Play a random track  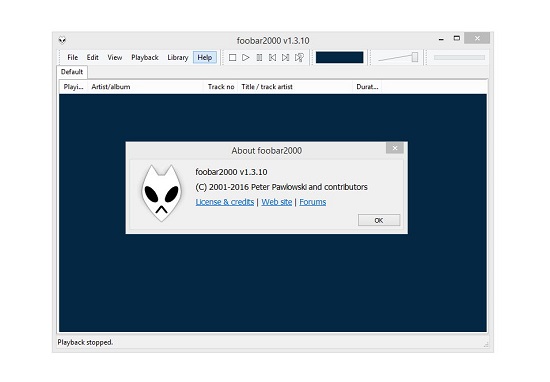[x=299, y=58]
